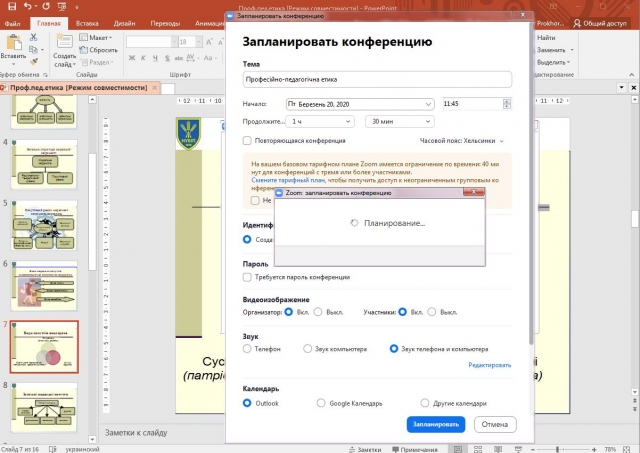Start slideshow from the quick access toolbar icon

(x=62, y=6)
